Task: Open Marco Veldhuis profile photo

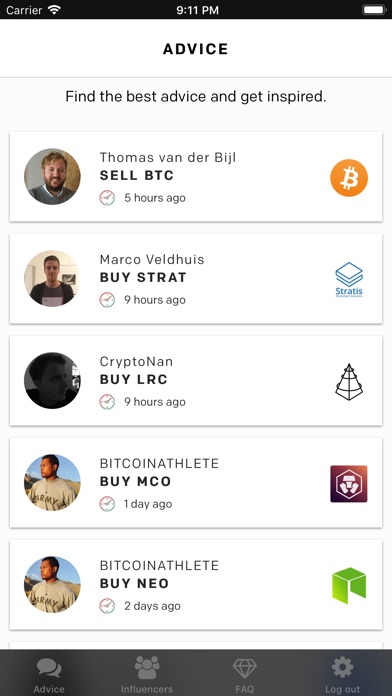Action: click(52, 279)
